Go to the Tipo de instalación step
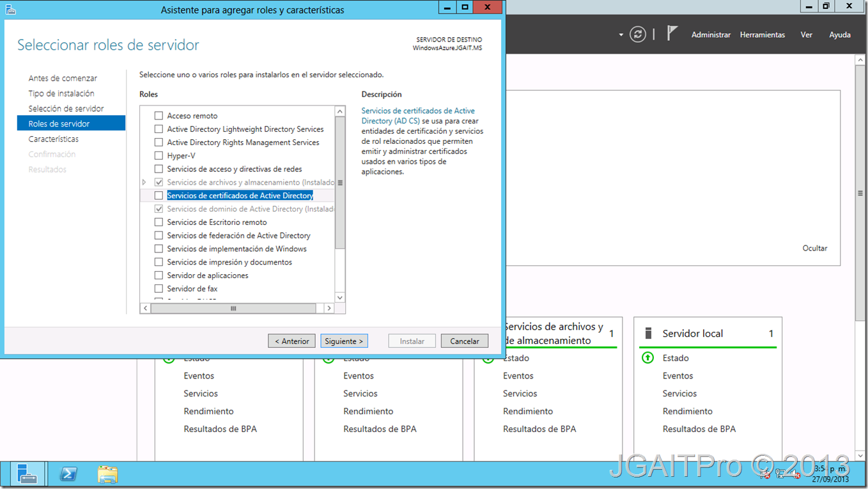868x489 pixels. tap(61, 93)
